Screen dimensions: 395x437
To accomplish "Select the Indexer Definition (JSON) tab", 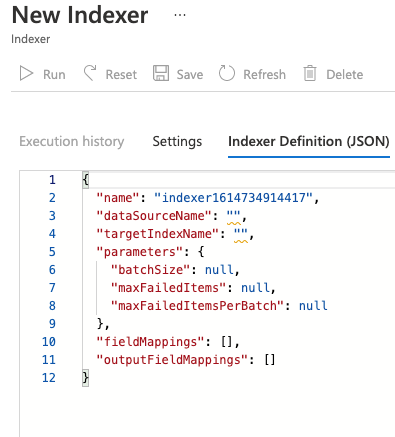I will [309, 142].
